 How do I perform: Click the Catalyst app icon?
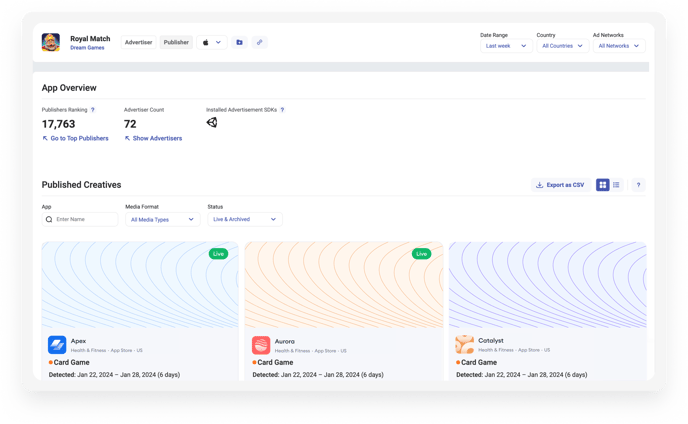click(465, 345)
